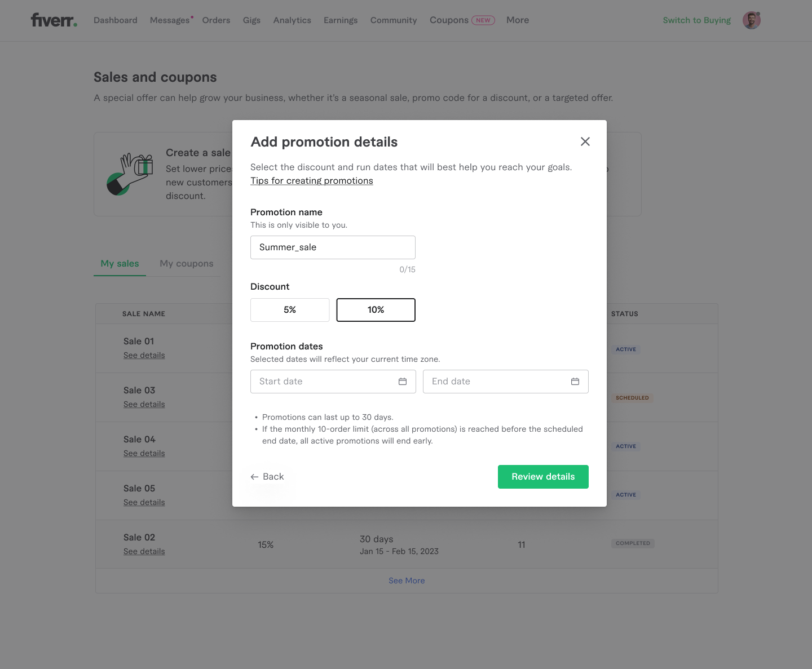Screen dimensions: 812x669
Task: Switch to the My coupons tab
Action: coord(187,263)
